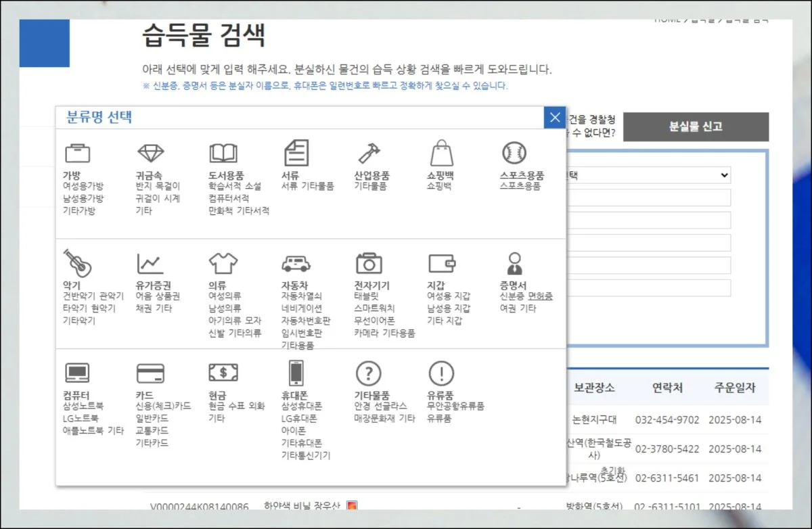The height and width of the screenshot is (529, 812).
Task: Select the 가방 briefcase category icon
Action: (77, 152)
